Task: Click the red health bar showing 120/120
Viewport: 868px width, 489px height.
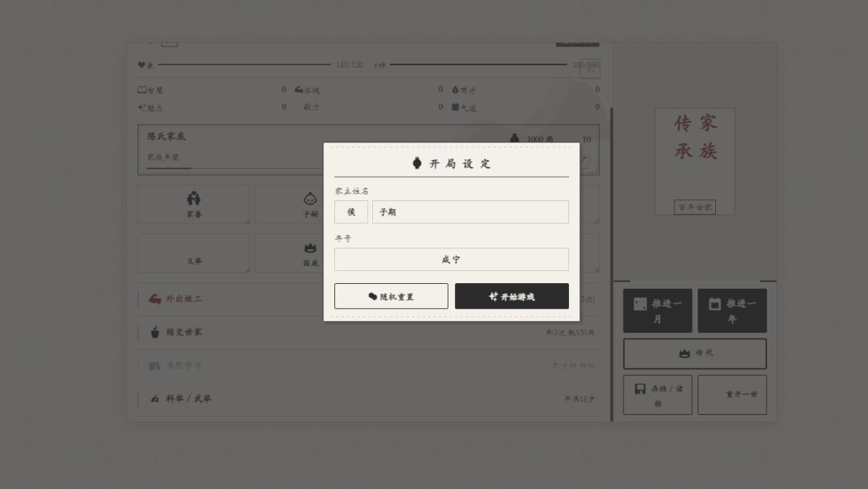Action: pyautogui.click(x=244, y=64)
